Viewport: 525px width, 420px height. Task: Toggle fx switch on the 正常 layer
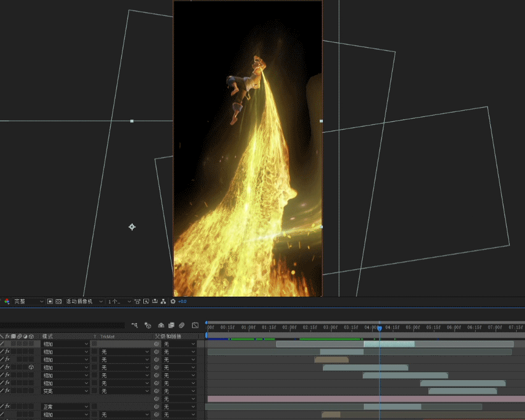click(x=7, y=406)
